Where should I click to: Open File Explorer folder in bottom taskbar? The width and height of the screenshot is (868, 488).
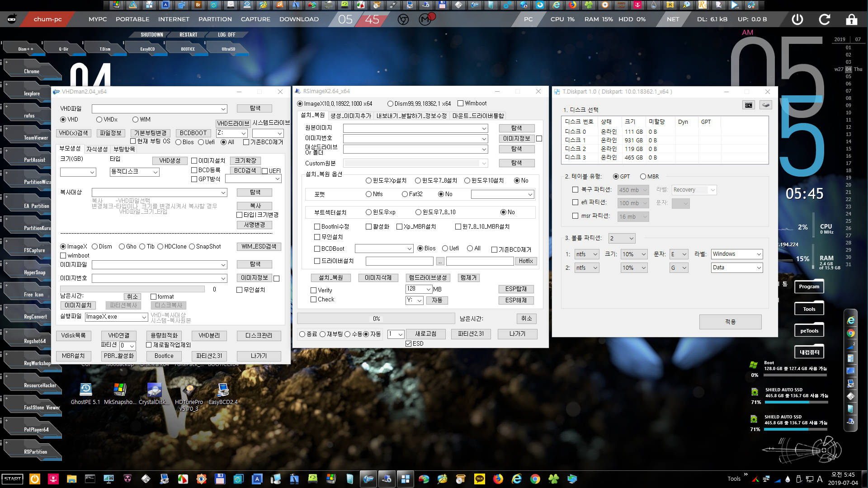tap(71, 479)
